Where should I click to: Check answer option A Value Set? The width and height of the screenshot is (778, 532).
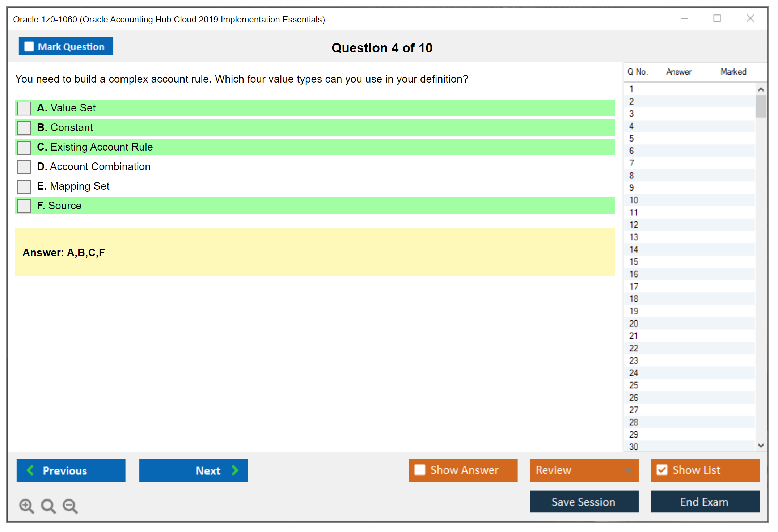(x=24, y=108)
